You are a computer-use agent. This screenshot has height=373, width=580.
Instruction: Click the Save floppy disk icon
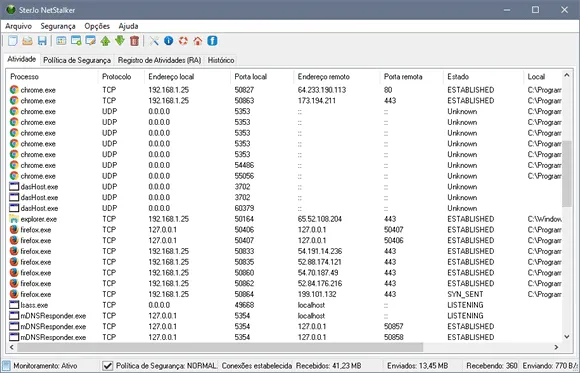click(42, 41)
